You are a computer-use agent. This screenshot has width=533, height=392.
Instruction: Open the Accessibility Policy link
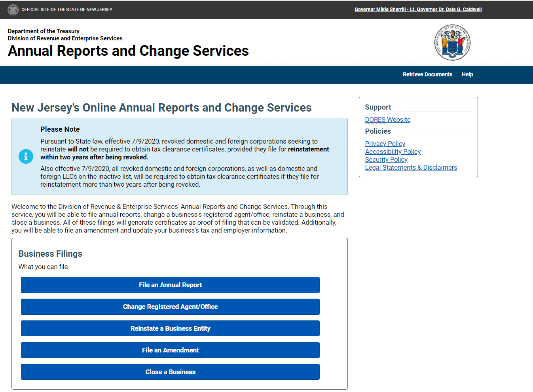(x=393, y=151)
